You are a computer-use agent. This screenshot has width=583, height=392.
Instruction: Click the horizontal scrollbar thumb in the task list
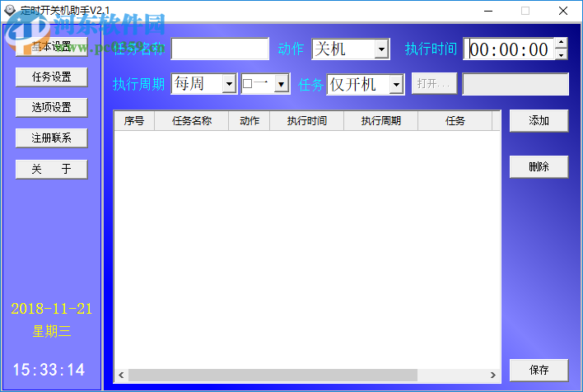(x=273, y=375)
